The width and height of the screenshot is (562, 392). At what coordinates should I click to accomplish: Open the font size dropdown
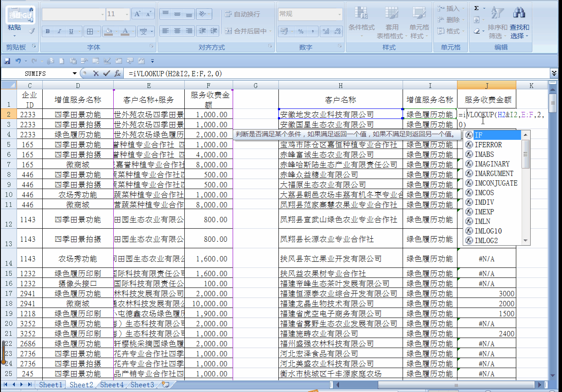[x=127, y=14]
